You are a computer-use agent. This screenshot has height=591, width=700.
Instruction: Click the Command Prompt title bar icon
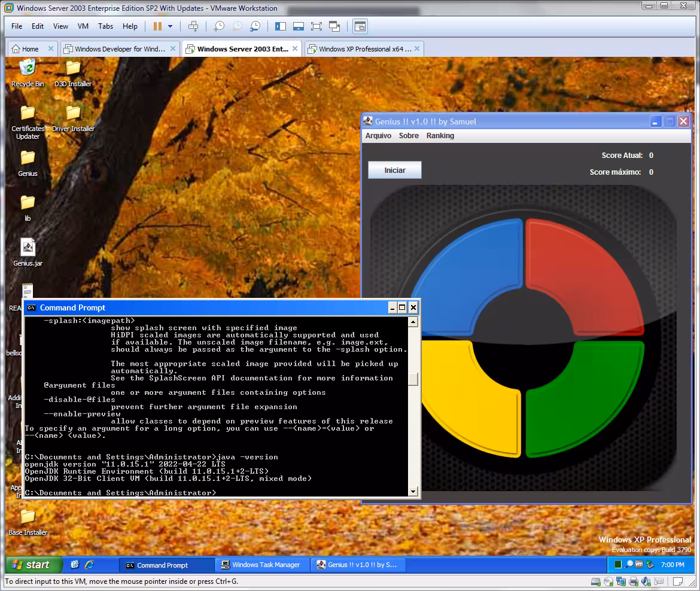click(x=31, y=307)
